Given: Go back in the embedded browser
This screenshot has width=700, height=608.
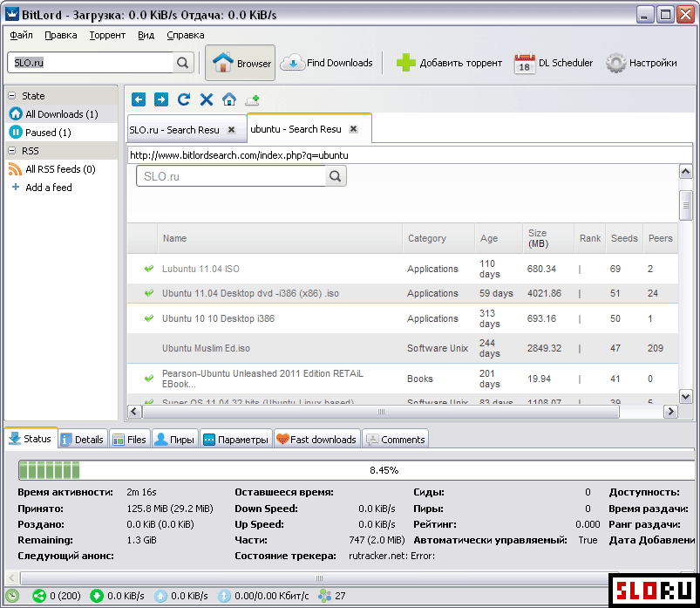Looking at the screenshot, I should [139, 99].
